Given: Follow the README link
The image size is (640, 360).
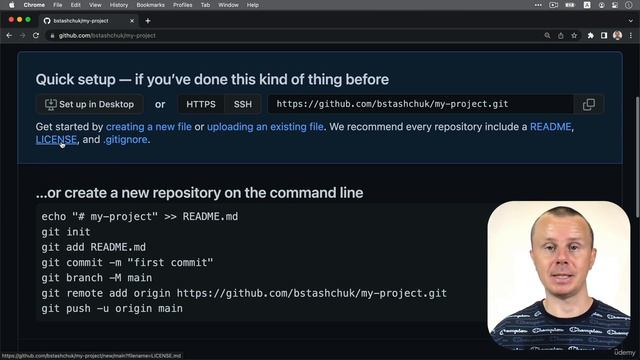Looking at the screenshot, I should [550, 127].
